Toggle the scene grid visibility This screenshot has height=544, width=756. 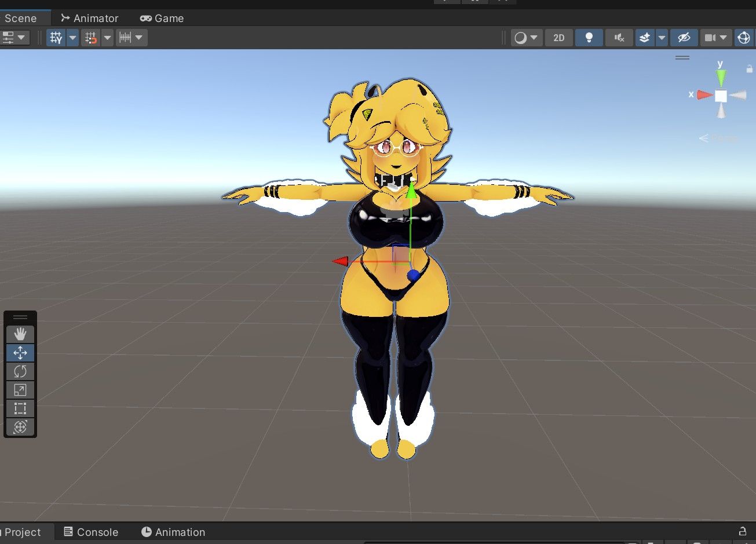point(56,38)
